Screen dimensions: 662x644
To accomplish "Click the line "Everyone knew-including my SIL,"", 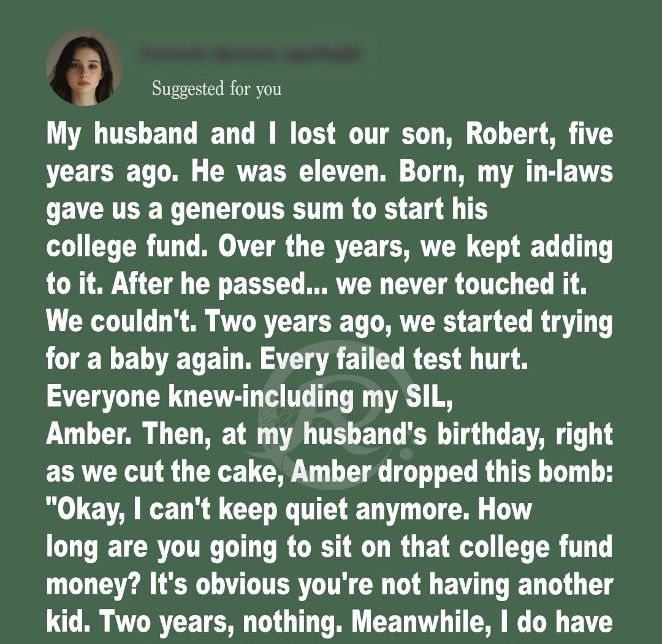I will tap(250, 397).
